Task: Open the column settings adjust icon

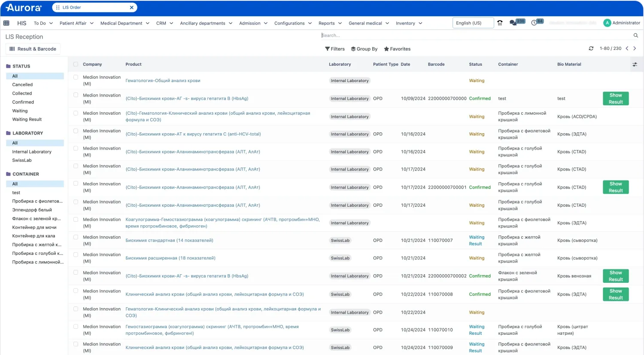Action: pos(635,64)
